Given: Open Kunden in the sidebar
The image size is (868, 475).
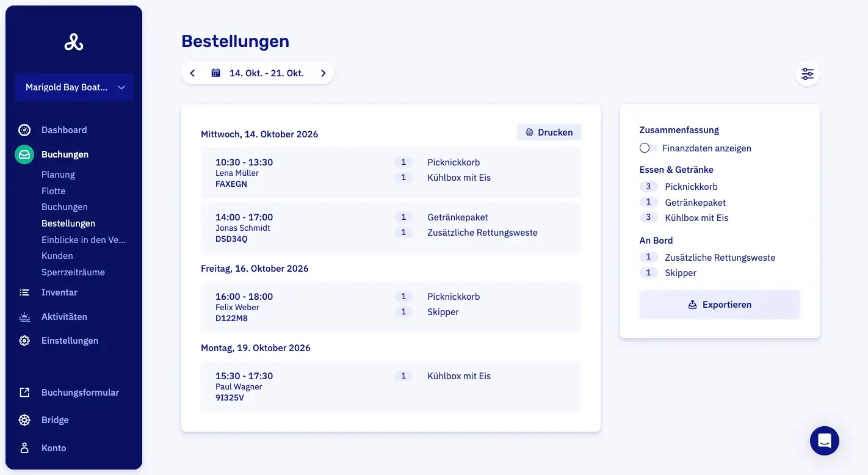Looking at the screenshot, I should coord(57,256).
